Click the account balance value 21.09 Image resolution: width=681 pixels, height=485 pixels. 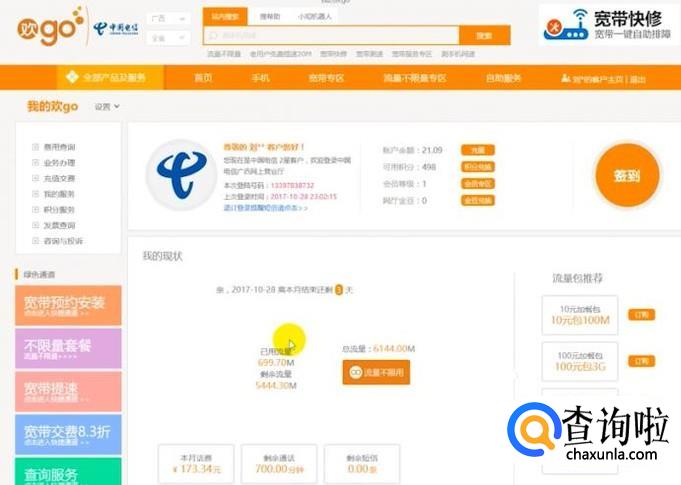coord(432,150)
